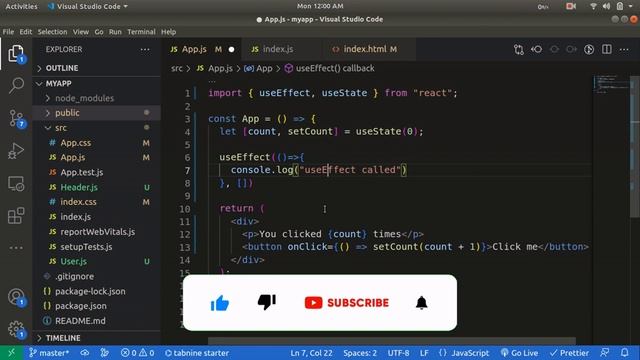This screenshot has width=640, height=360.
Task: Open package.json in explorer
Action: pos(98,306)
